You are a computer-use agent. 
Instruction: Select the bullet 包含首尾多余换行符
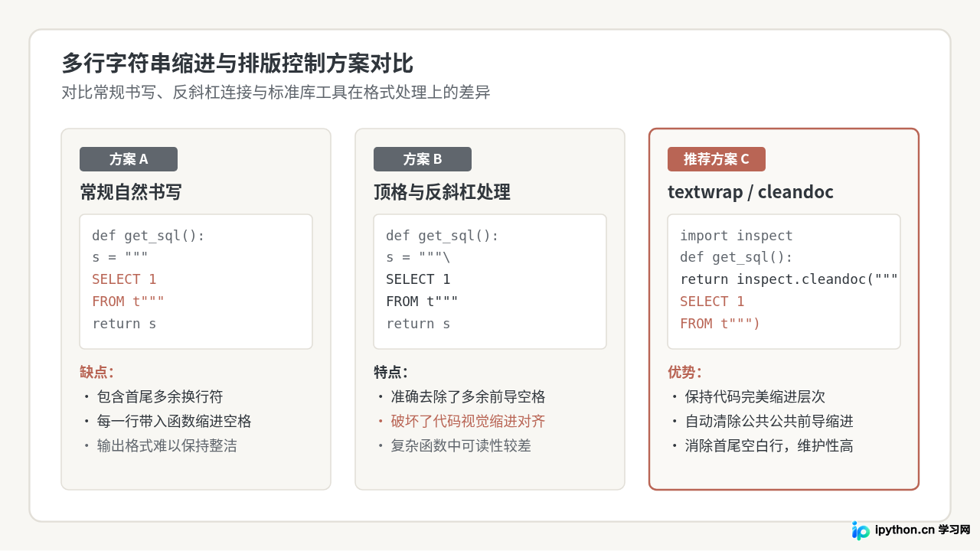(153, 397)
